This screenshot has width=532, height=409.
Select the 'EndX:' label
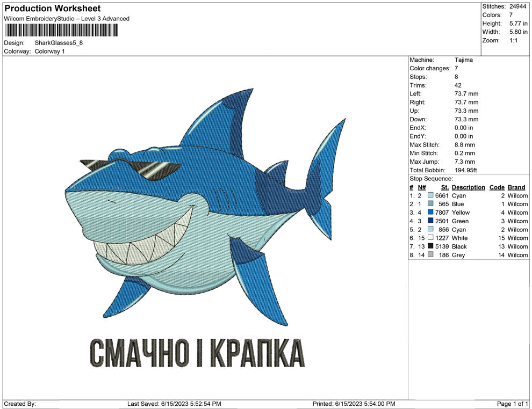pyautogui.click(x=418, y=128)
